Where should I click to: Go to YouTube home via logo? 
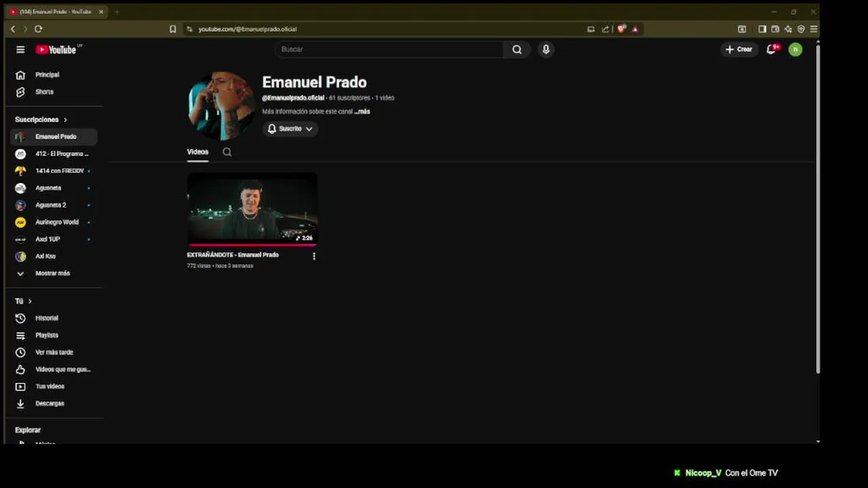click(56, 49)
